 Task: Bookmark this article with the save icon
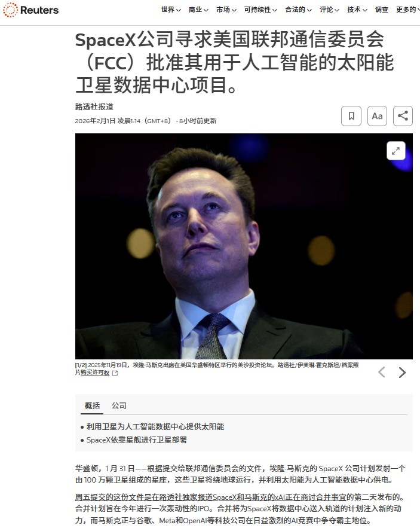coord(351,116)
